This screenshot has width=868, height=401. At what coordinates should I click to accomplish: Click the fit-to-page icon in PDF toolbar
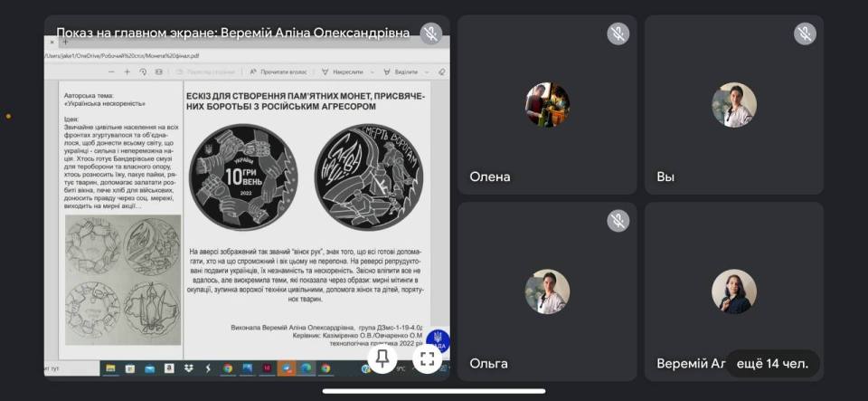159,72
